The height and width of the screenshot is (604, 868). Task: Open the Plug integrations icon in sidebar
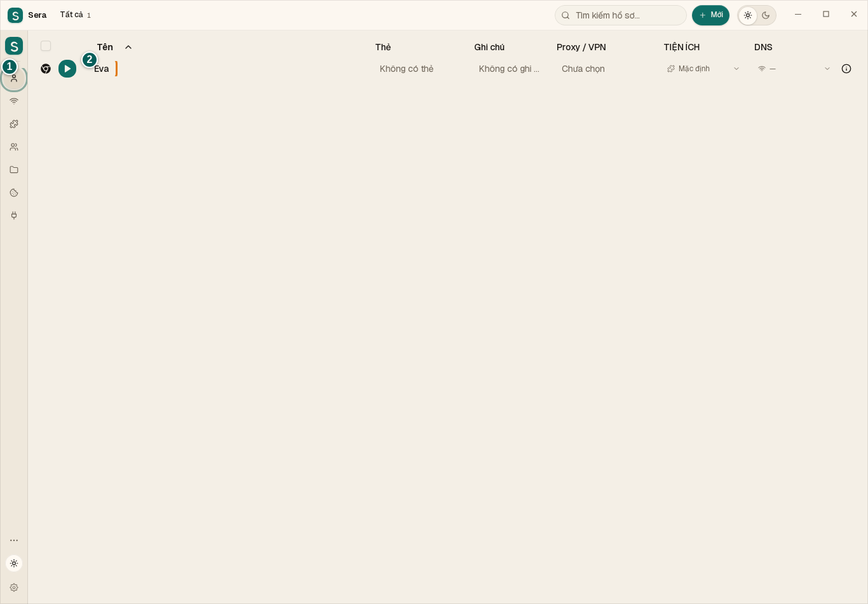pos(14,216)
